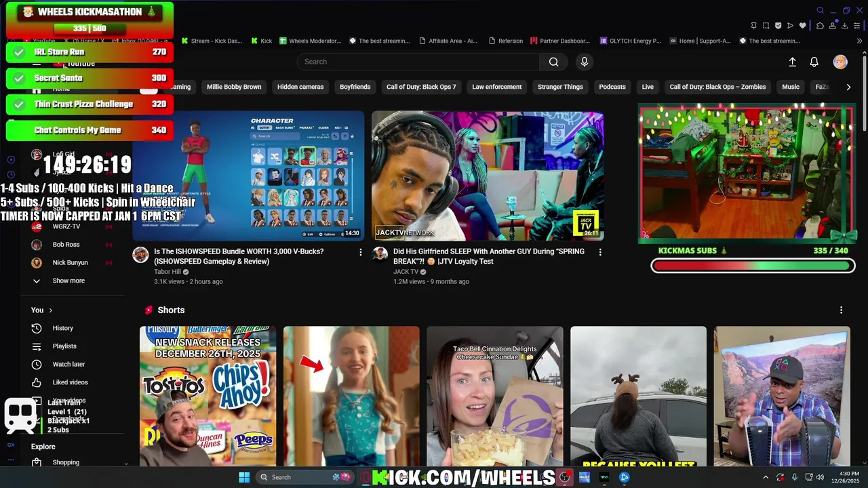Open Bob Ross subscription channel
The height and width of the screenshot is (488, 868).
coord(66,245)
